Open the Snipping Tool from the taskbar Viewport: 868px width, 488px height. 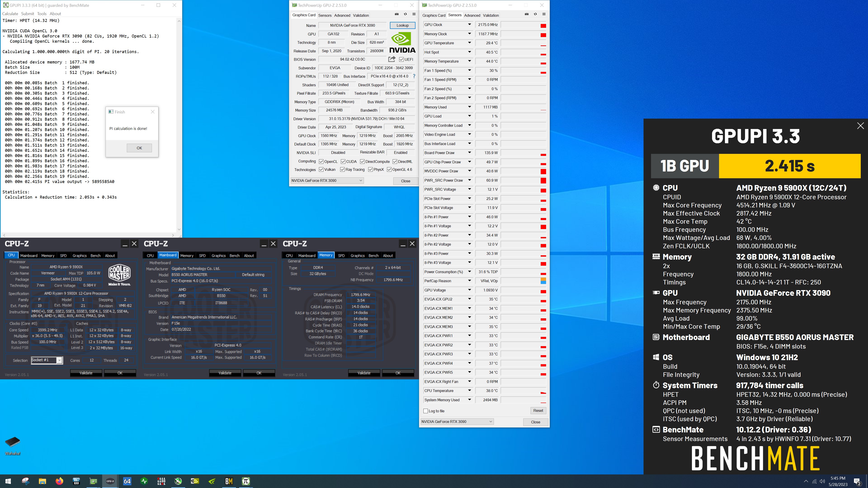pyautogui.click(x=25, y=481)
